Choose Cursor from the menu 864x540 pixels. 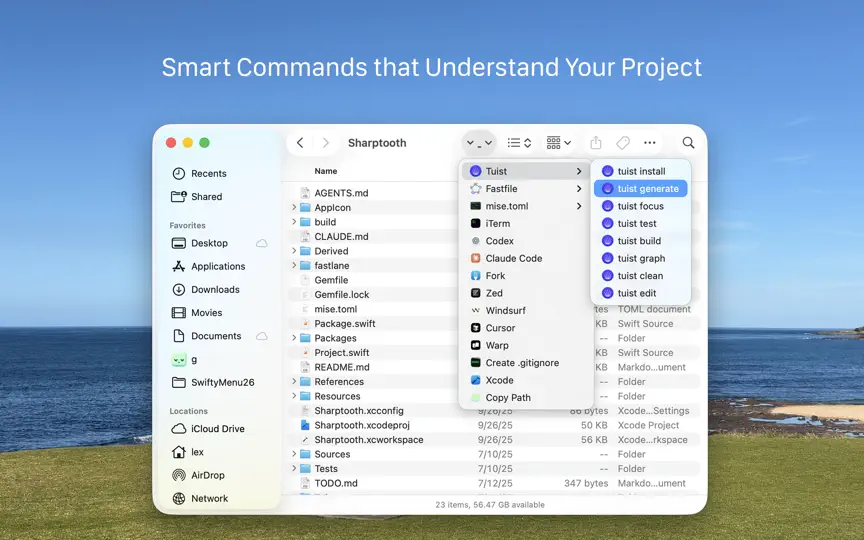tap(526, 328)
